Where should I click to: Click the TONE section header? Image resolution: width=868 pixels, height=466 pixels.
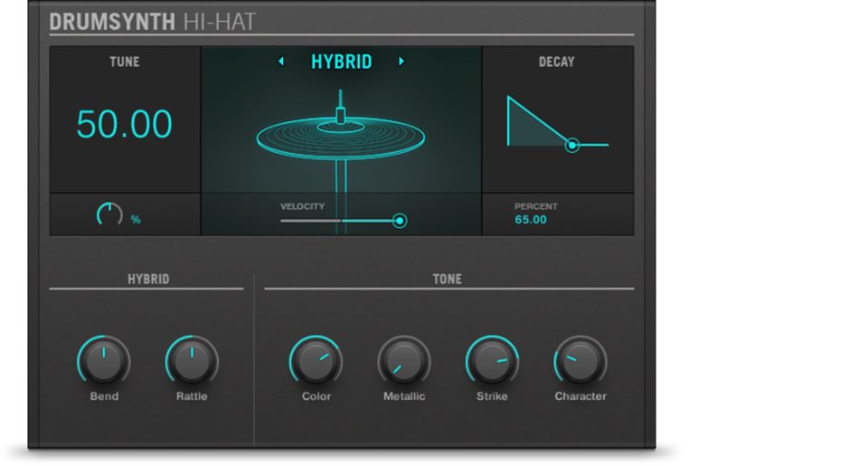(x=447, y=279)
